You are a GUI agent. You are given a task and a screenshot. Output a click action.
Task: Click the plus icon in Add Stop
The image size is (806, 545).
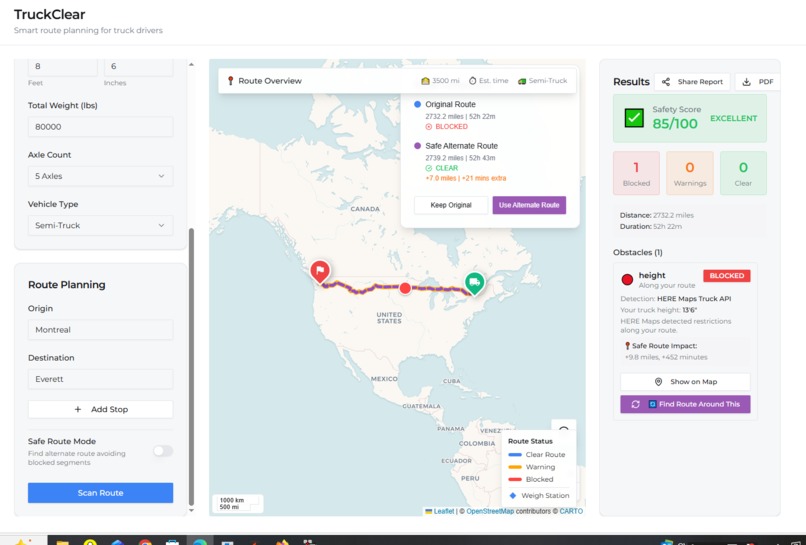point(78,409)
